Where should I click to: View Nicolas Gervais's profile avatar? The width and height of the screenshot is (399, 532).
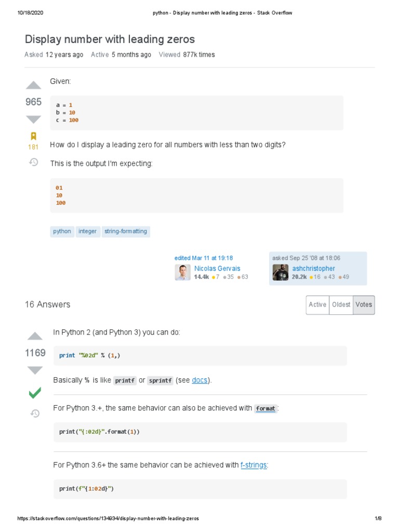click(182, 272)
